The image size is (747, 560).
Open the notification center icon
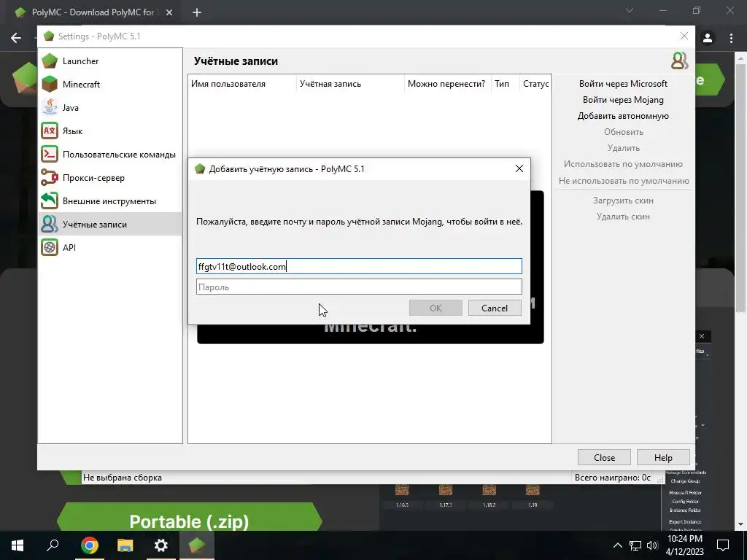pos(723,545)
